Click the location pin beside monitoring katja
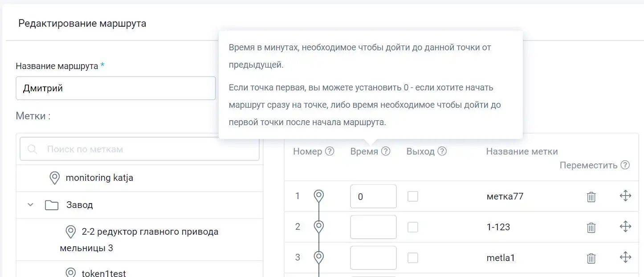The image size is (644, 277). (x=54, y=177)
